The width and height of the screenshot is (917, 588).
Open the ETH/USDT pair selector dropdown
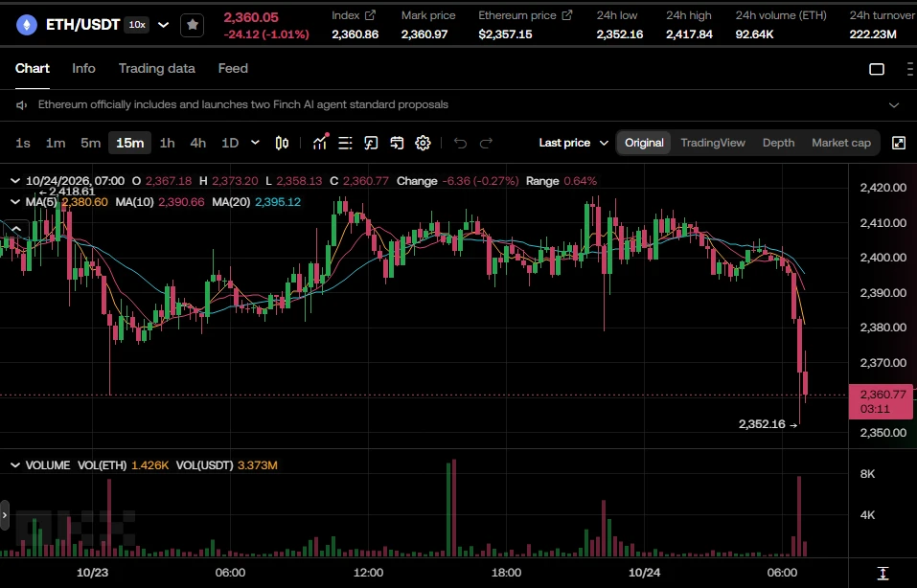pos(164,25)
